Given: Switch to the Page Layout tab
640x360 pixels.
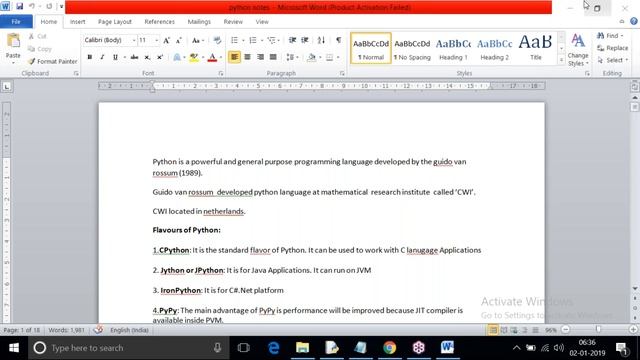Looking at the screenshot, I should pyautogui.click(x=115, y=22).
